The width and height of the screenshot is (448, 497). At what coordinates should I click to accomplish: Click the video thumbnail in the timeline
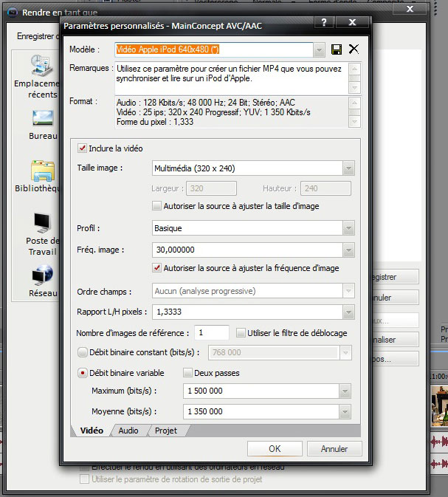pos(439,405)
